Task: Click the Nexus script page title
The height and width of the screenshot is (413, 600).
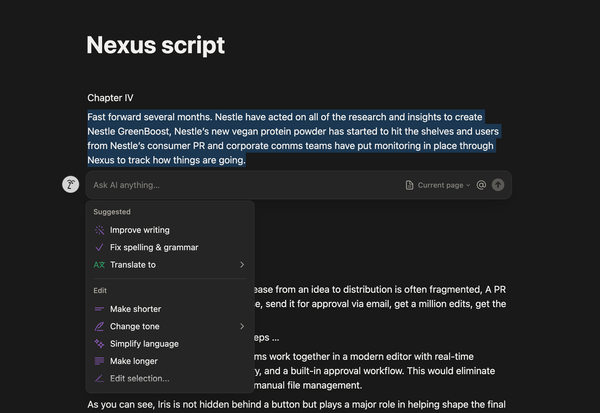Action: [155, 45]
